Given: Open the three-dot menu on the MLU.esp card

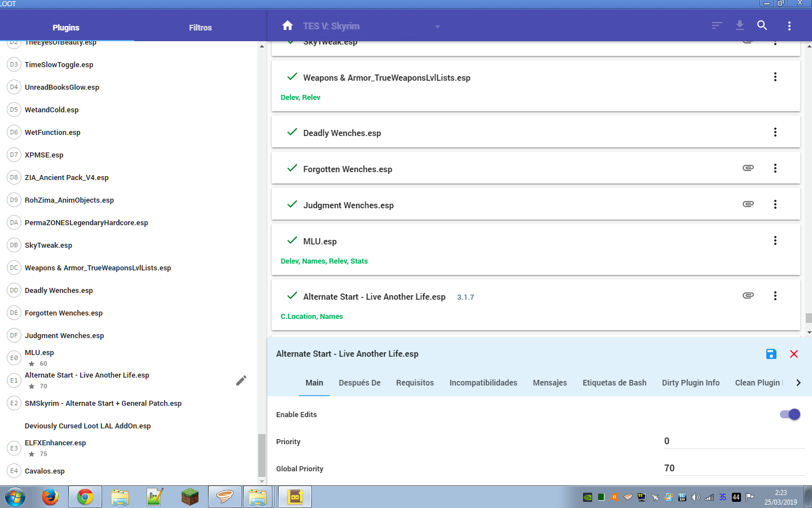Looking at the screenshot, I should click(775, 240).
